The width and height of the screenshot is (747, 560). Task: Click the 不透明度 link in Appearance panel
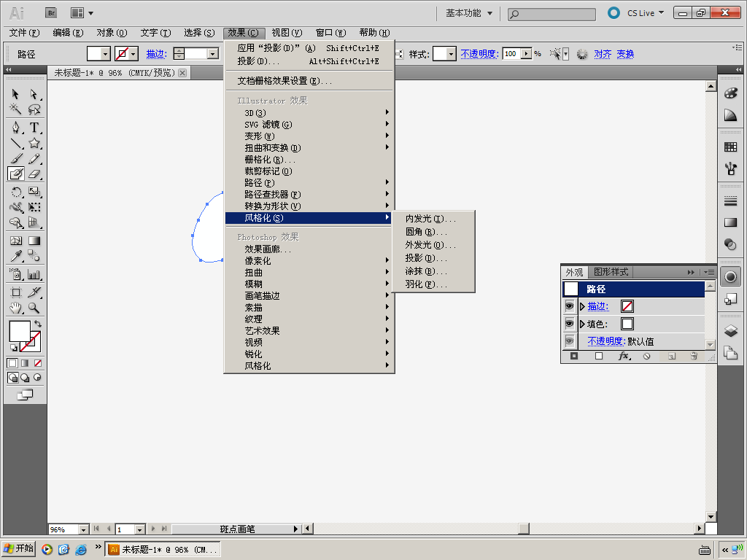coord(606,341)
